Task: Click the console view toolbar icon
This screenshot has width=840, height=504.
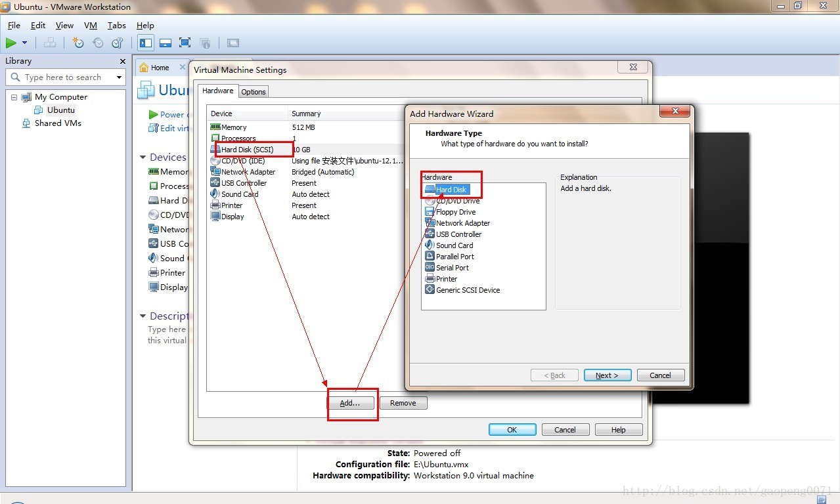Action: [x=233, y=43]
